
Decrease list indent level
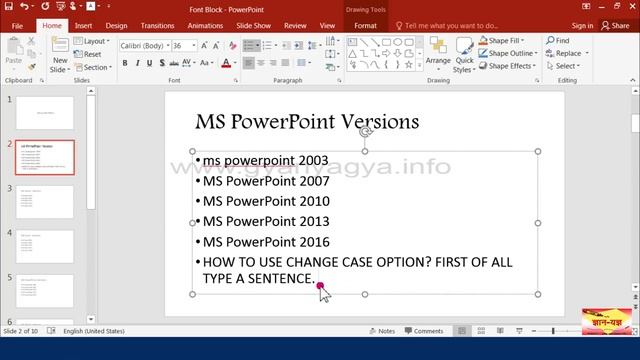coord(287,46)
